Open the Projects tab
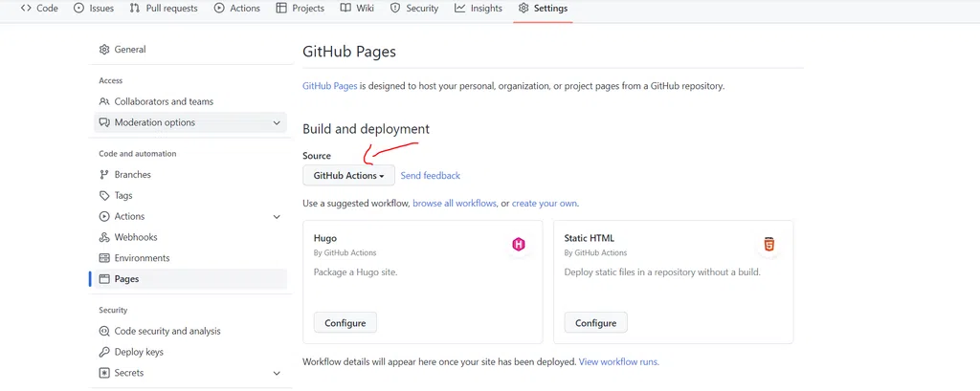980x391 pixels. click(300, 8)
